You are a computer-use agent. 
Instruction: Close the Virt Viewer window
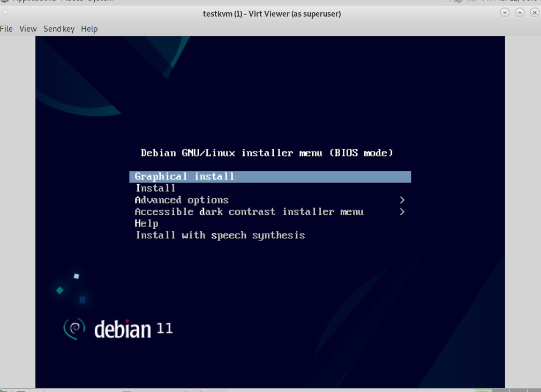tap(535, 13)
